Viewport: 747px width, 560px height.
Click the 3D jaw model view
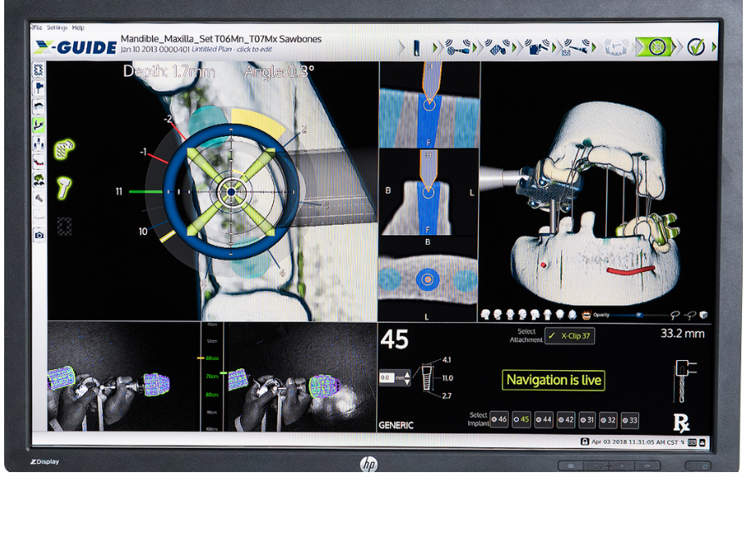click(x=598, y=191)
